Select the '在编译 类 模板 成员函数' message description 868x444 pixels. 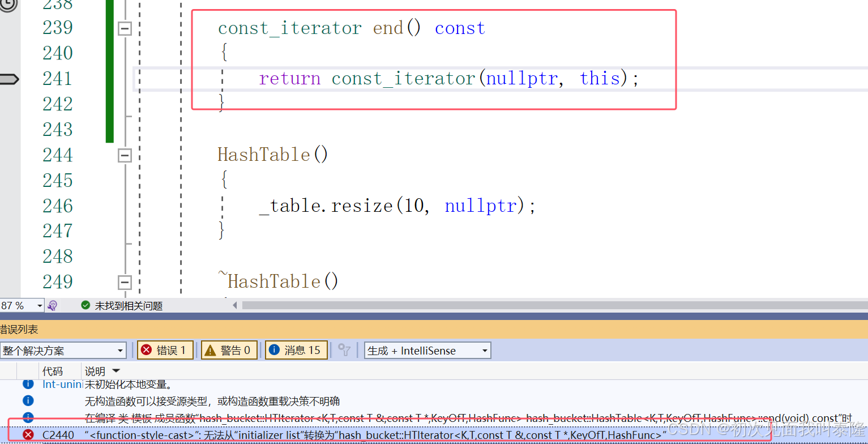[x=468, y=418]
